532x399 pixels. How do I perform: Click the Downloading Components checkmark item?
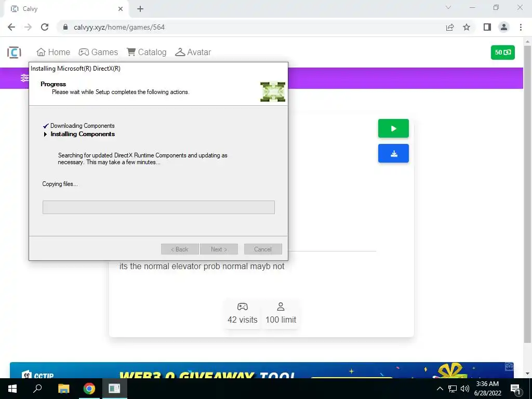pos(79,126)
